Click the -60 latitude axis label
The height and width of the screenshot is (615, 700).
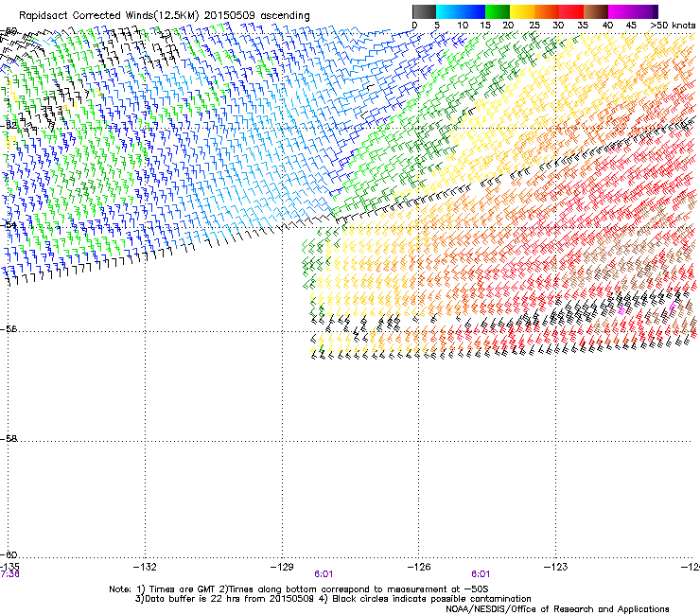tap(9, 555)
